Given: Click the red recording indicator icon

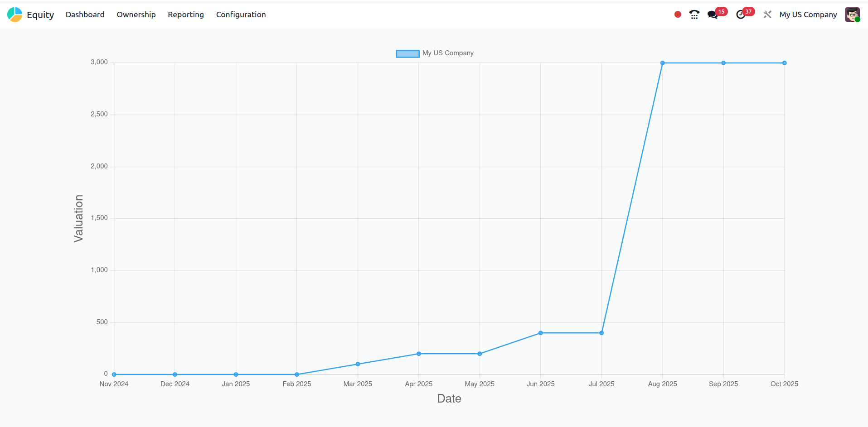Looking at the screenshot, I should [678, 14].
